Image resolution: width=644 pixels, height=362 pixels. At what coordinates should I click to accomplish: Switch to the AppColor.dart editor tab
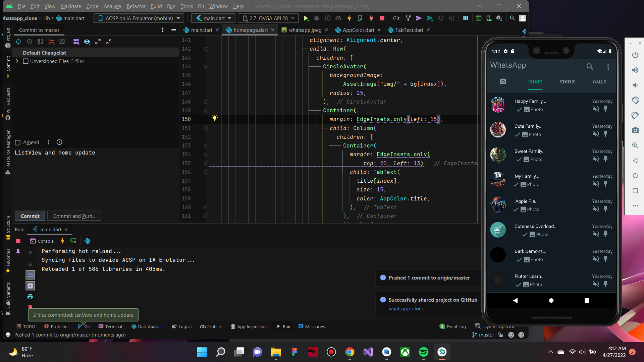click(x=357, y=30)
